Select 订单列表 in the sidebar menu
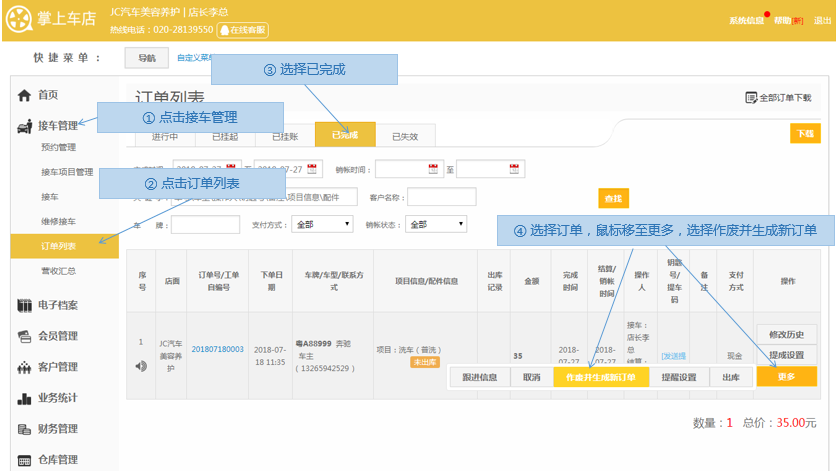Screen dimensions: 836x471 (57, 243)
